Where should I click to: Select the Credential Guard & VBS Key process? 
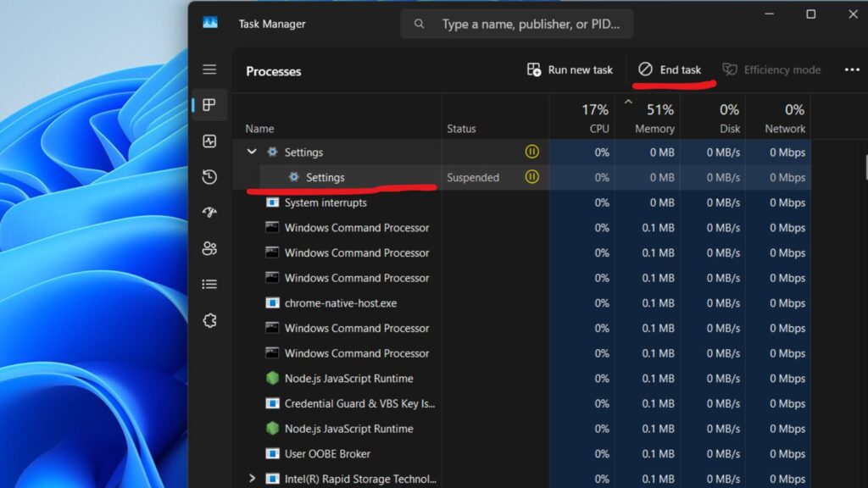point(521,404)
